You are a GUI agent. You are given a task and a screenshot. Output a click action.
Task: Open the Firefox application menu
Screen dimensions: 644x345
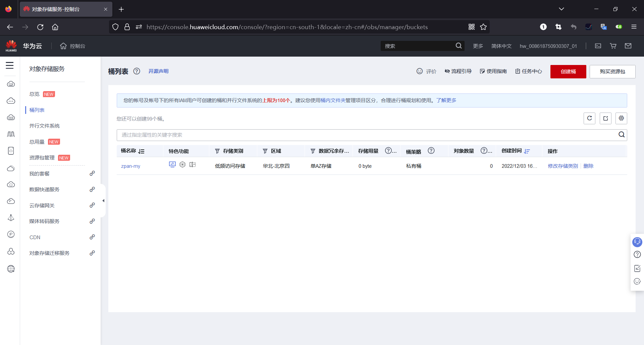(634, 27)
